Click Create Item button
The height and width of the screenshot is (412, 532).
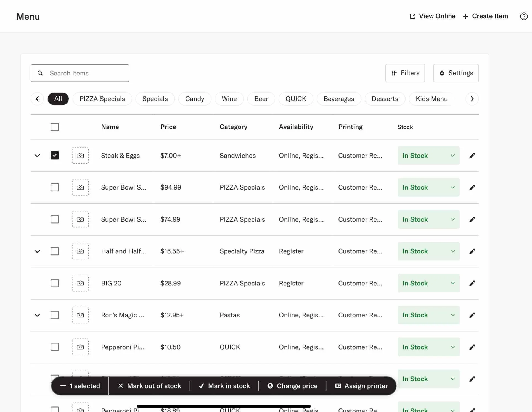[485, 16]
